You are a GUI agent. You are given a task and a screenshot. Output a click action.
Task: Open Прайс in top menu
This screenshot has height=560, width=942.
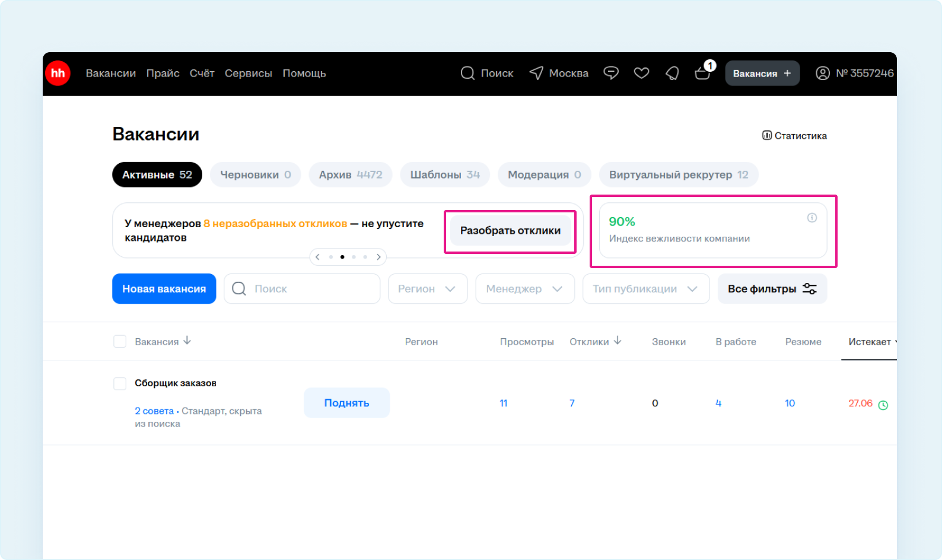coord(163,74)
